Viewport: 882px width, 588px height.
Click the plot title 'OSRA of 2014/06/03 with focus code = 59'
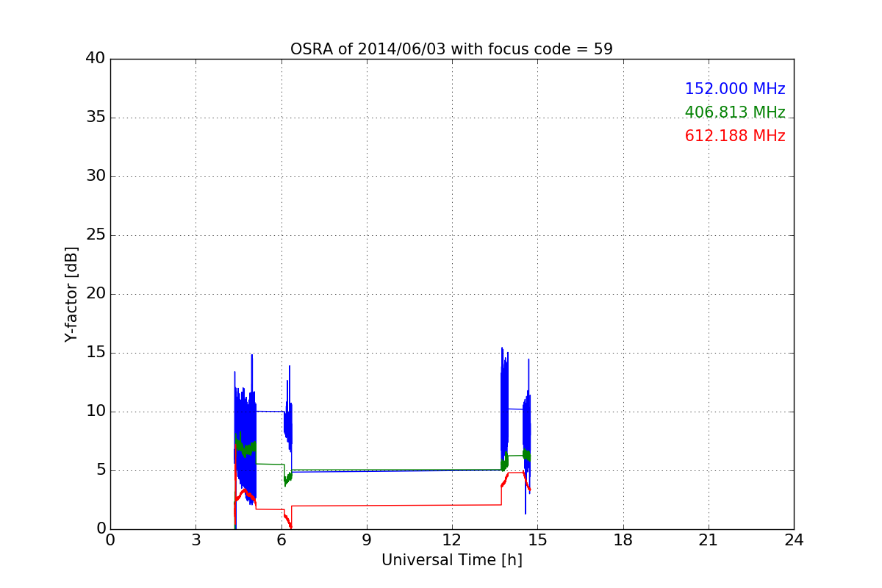451,49
